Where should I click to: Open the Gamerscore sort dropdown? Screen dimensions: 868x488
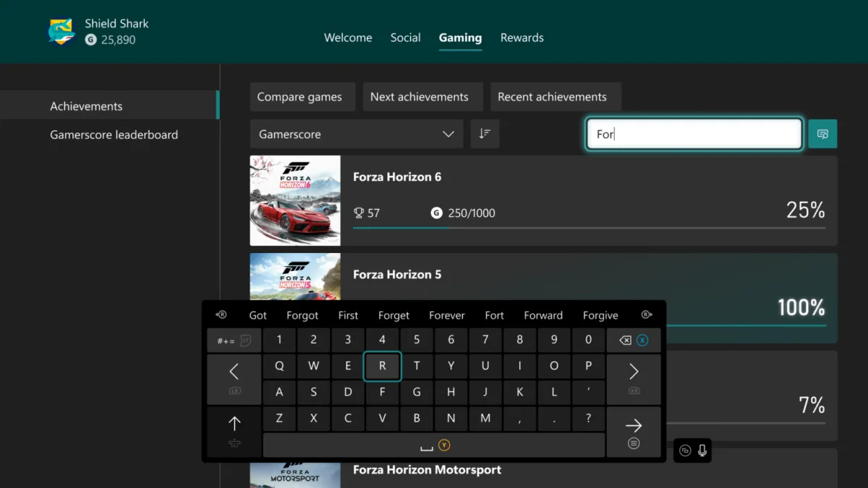point(357,134)
